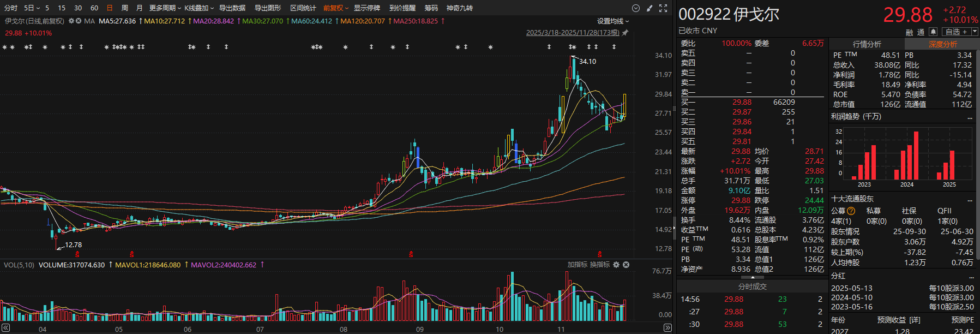Select the 深度分析 tab
This screenshot has width=980, height=334.
coord(942,44)
